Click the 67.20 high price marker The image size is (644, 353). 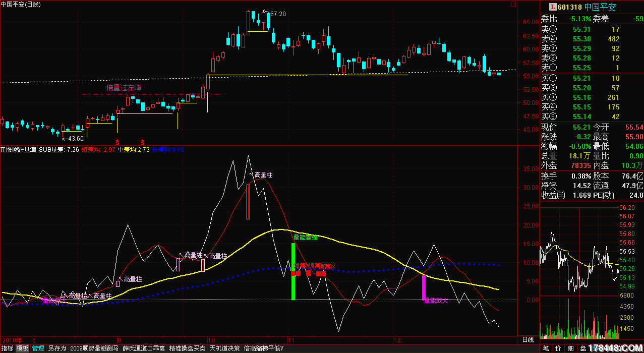(277, 14)
